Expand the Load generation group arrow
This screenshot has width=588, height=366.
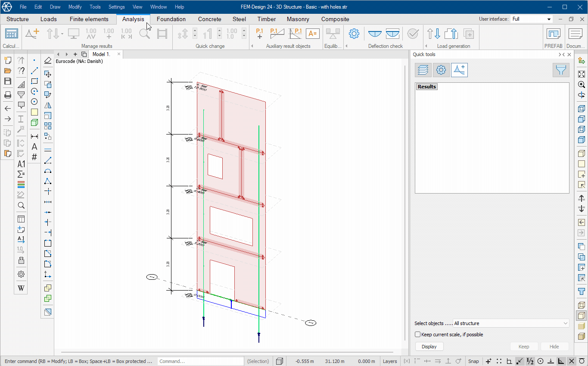pos(426,46)
